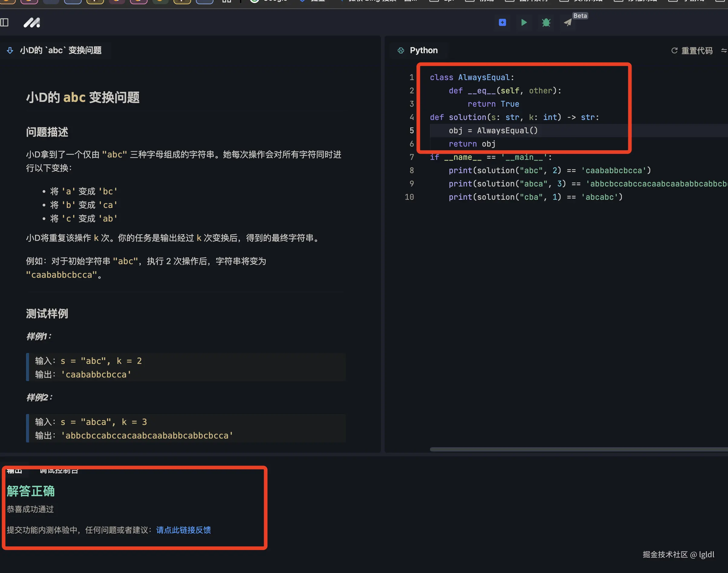Open the 请点此链接反馈 feedback link
The height and width of the screenshot is (573, 728).
[x=183, y=530]
